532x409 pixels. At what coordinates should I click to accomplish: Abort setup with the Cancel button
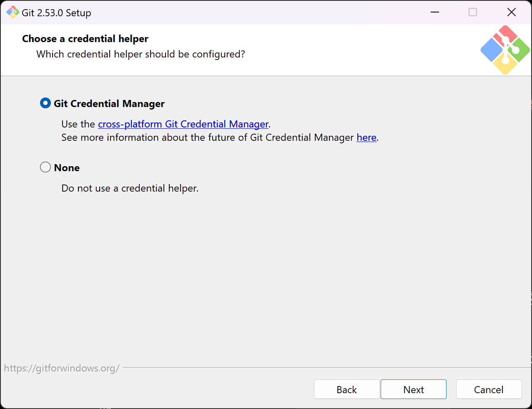(x=489, y=389)
